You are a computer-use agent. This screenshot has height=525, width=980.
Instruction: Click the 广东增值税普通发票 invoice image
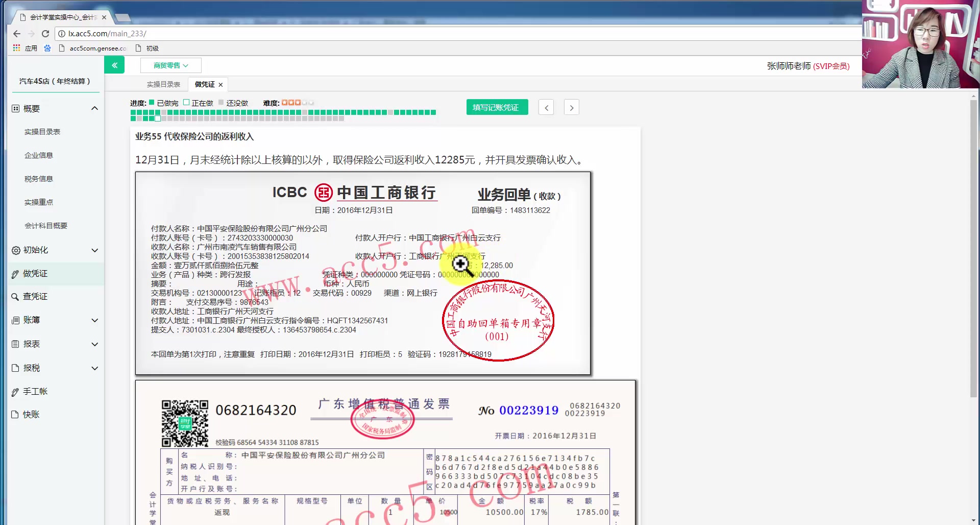(385, 452)
